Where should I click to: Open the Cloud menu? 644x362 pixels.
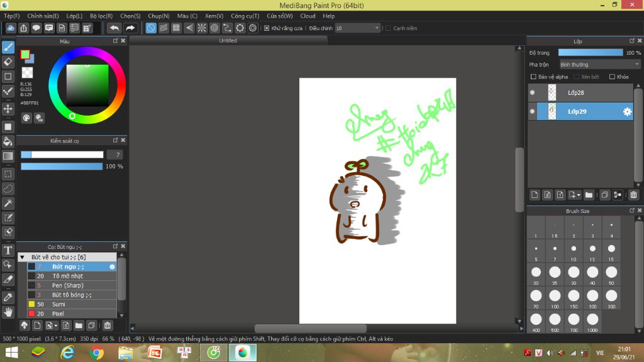pyautogui.click(x=308, y=16)
